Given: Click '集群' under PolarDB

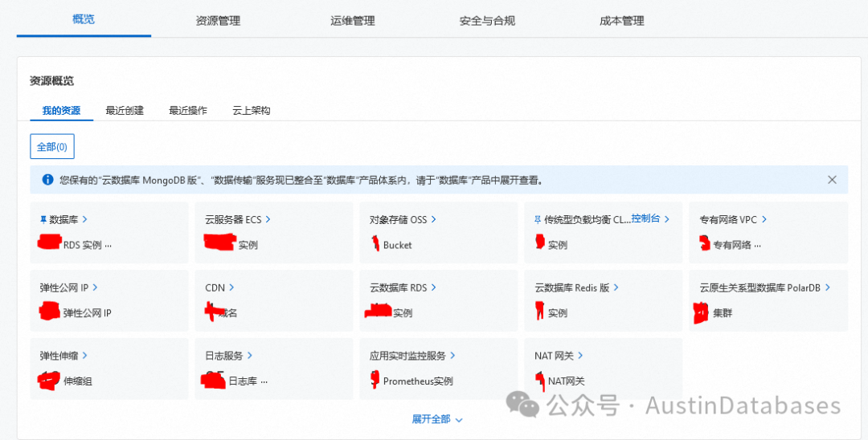Looking at the screenshot, I should click(723, 313).
